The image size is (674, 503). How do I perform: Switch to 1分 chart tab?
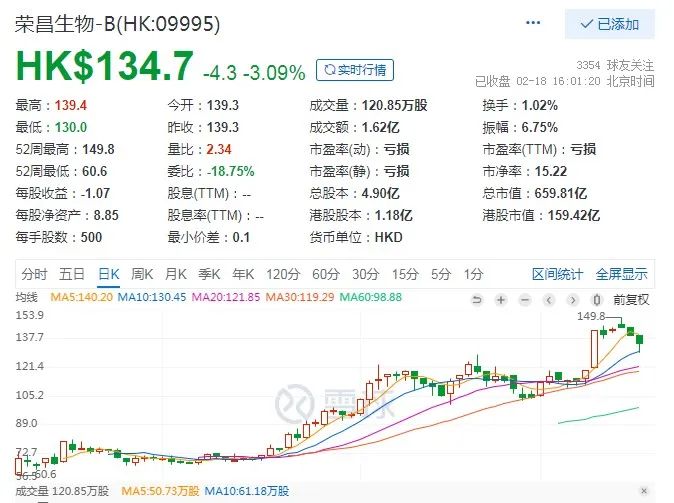tap(473, 274)
